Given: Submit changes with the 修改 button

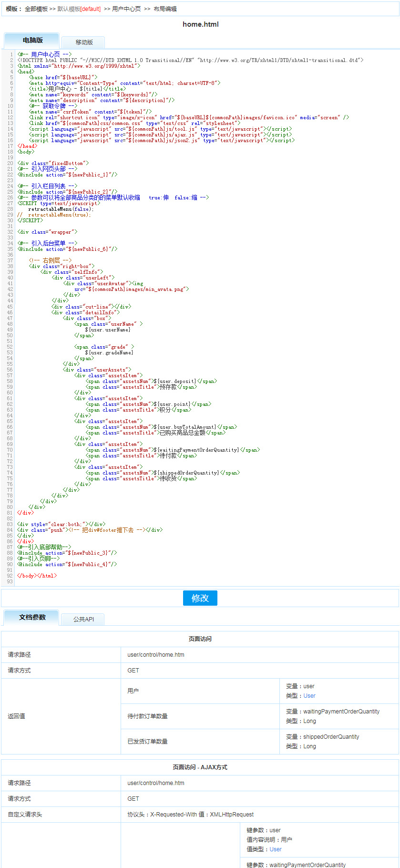Looking at the screenshot, I should (200, 598).
